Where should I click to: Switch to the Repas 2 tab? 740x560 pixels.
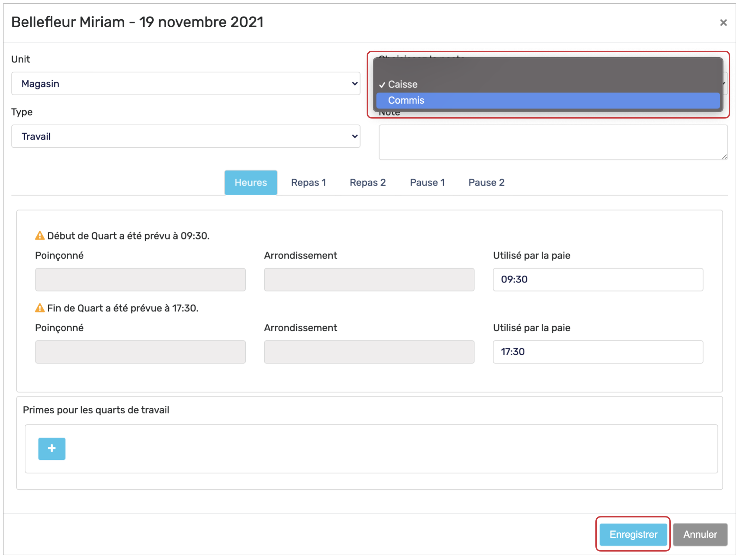pyautogui.click(x=367, y=182)
